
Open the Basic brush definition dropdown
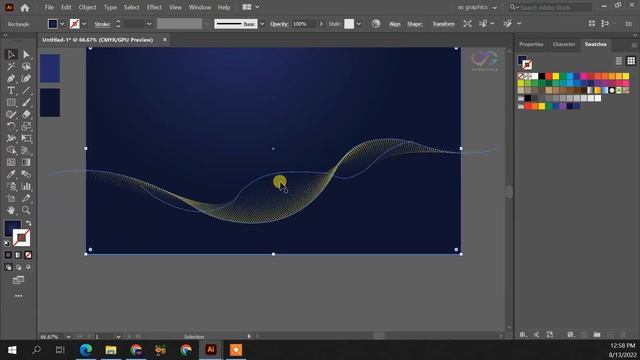pyautogui.click(x=262, y=24)
